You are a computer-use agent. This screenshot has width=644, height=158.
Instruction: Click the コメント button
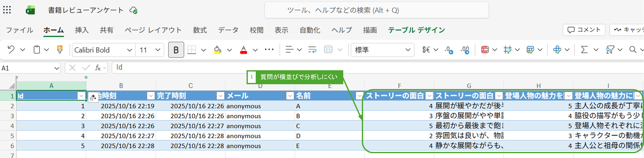click(584, 30)
